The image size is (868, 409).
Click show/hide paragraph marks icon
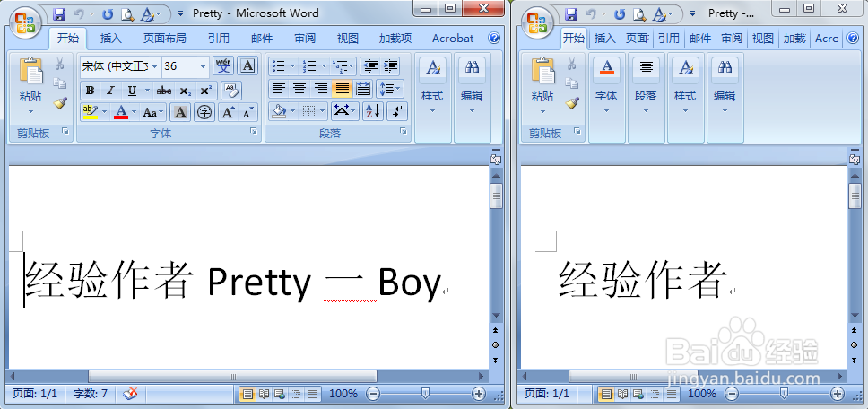click(397, 111)
